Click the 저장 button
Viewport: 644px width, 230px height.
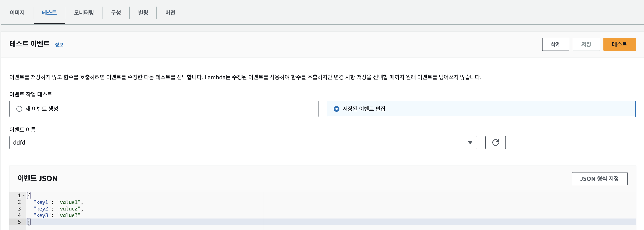coord(586,44)
